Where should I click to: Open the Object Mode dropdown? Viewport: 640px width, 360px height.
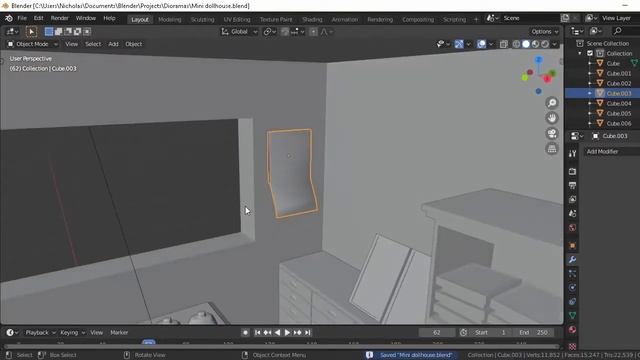point(32,44)
